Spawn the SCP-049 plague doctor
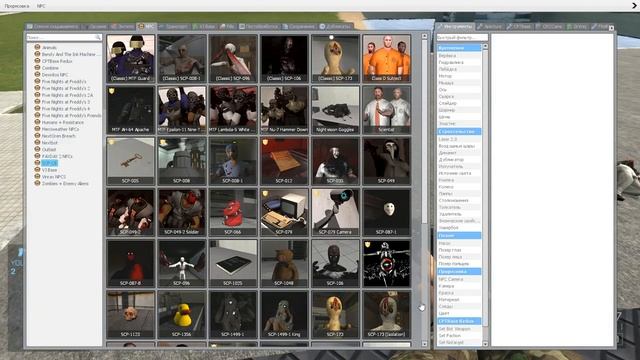 pos(387,161)
